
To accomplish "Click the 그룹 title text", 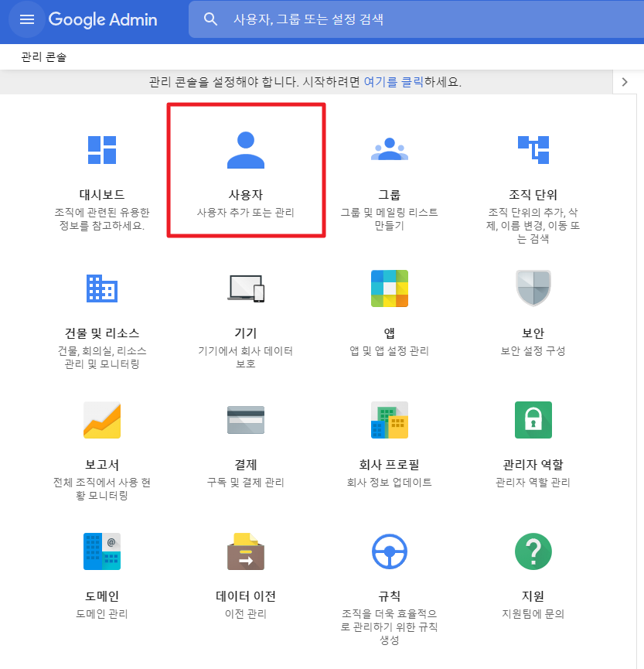I will (x=390, y=195).
